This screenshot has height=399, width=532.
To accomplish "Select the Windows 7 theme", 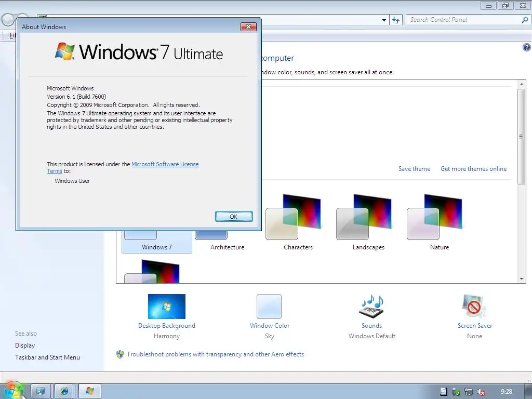I will 157,242.
